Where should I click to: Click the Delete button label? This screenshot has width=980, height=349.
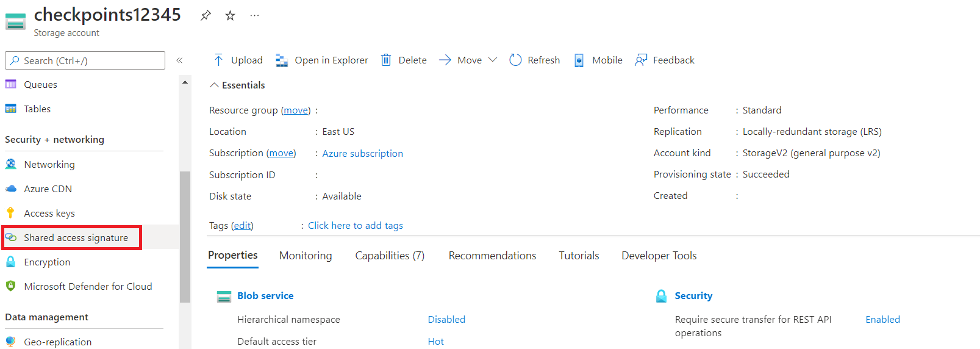coord(413,60)
